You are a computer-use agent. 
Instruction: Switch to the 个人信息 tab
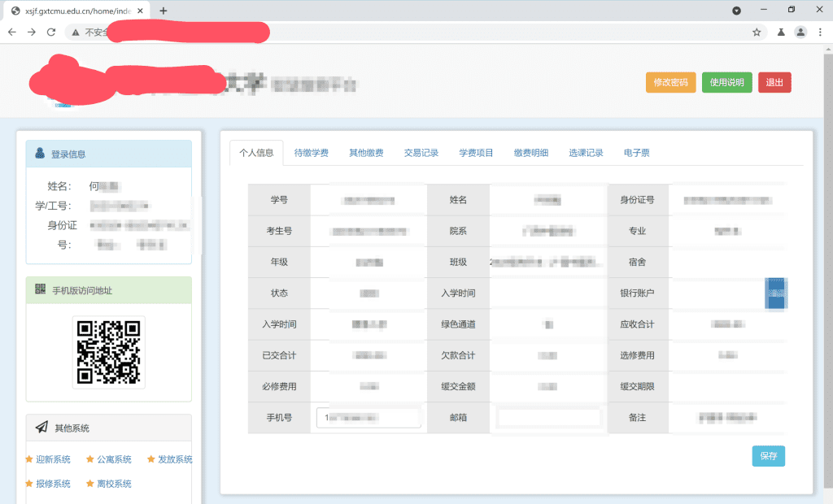click(256, 153)
